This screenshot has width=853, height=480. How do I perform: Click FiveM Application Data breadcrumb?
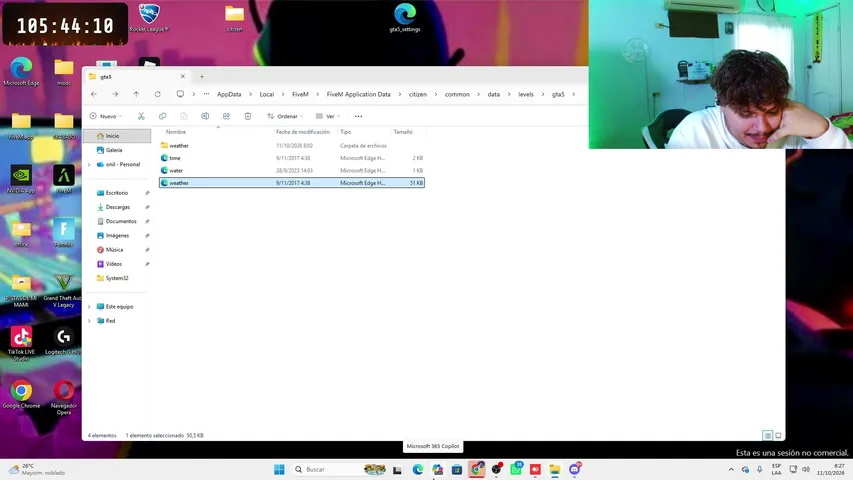[x=358, y=94]
